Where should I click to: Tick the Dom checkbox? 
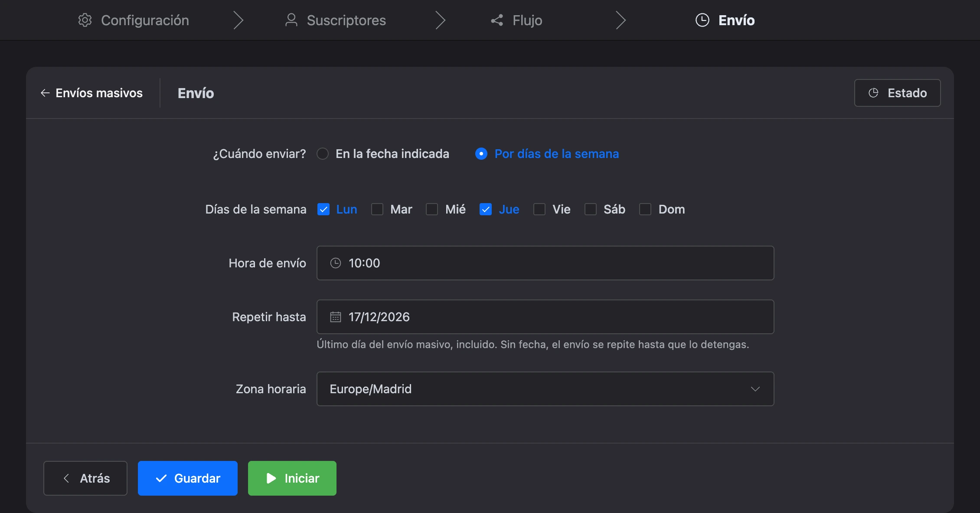645,209
